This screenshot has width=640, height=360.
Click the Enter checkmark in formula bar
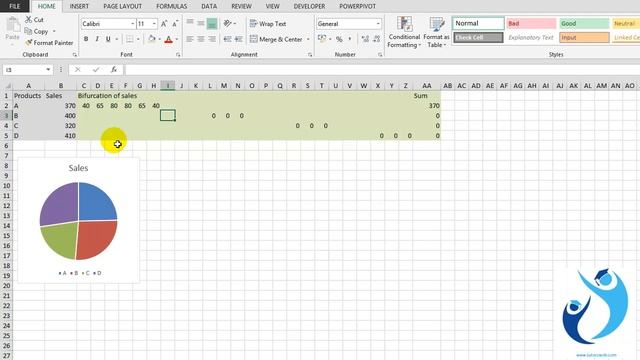point(96,69)
